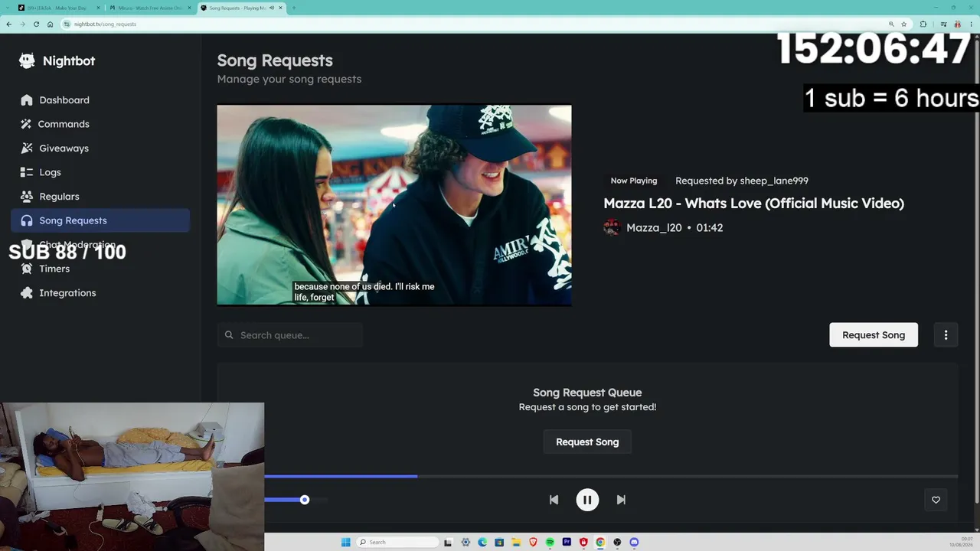This screenshot has width=980, height=551.
Task: Open Microsoft Store from the taskbar
Action: click(499, 543)
